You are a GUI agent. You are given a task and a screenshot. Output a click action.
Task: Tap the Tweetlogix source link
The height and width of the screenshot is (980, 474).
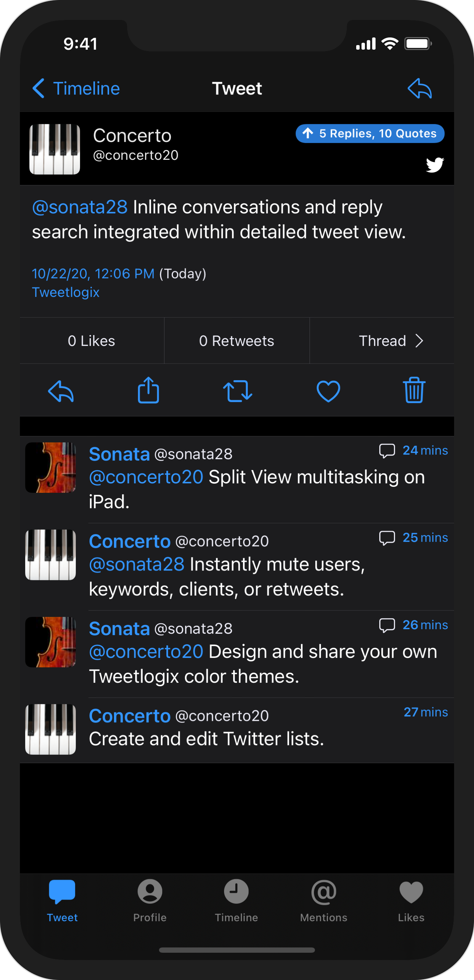click(x=66, y=292)
